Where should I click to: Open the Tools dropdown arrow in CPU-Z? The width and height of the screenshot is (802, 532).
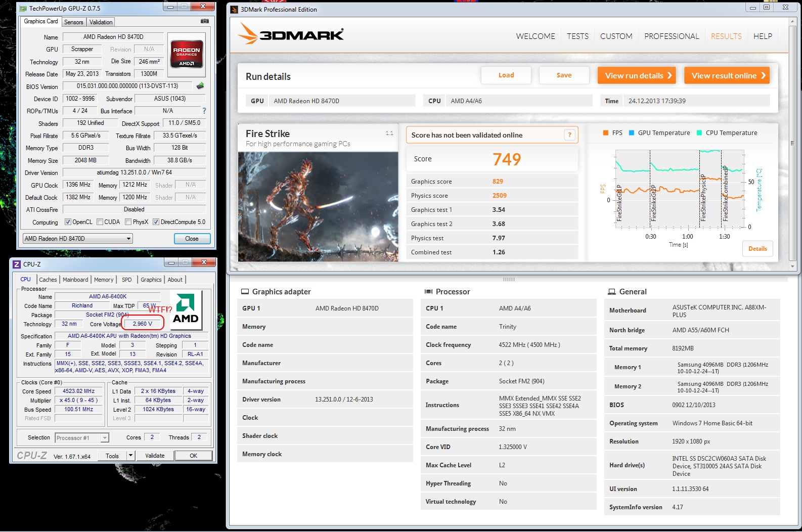point(130,456)
